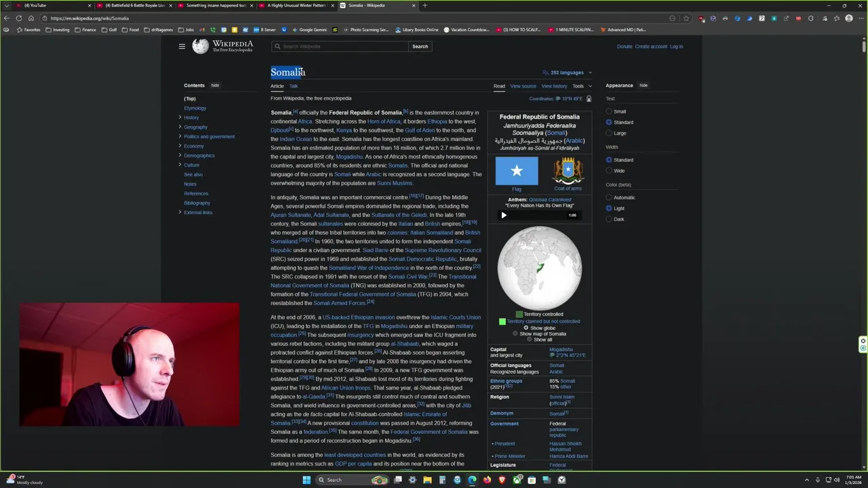This screenshot has height=488, width=868.
Task: Select Show map of Somalia option
Action: tap(515, 333)
